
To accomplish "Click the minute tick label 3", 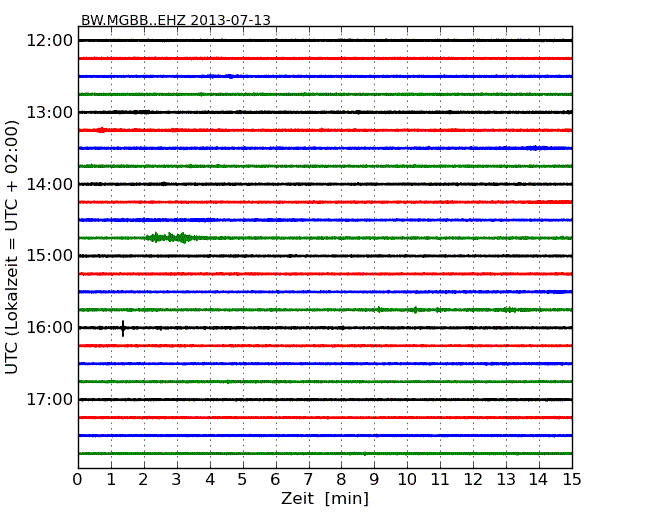I will pyautogui.click(x=177, y=479).
